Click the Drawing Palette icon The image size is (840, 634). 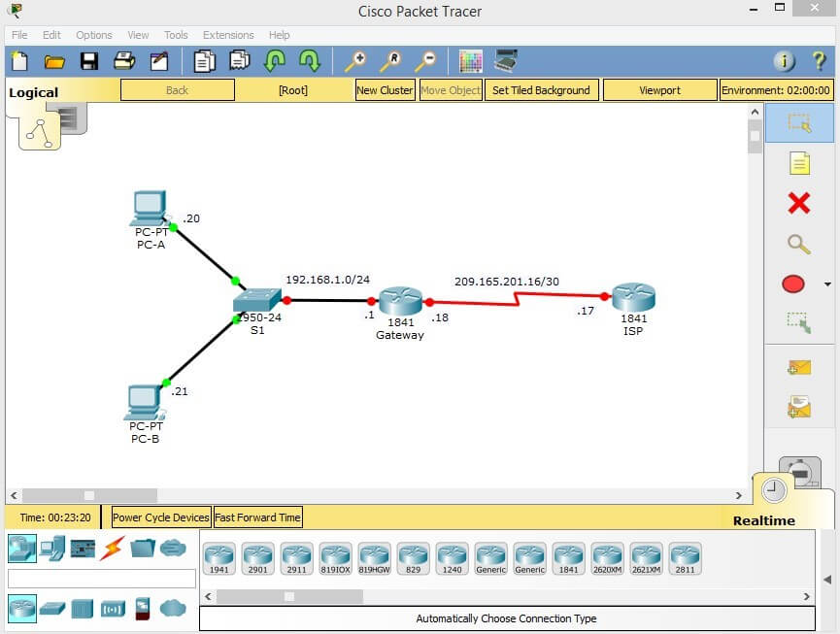471,61
